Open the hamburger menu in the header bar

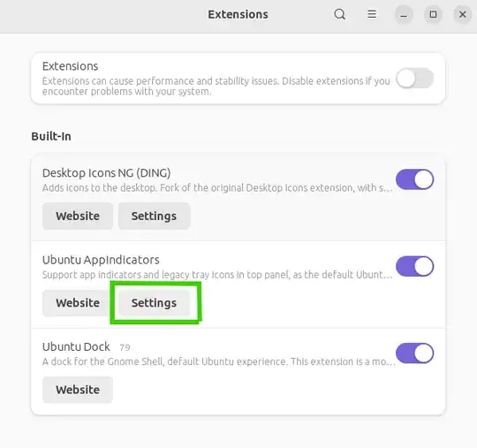tap(371, 14)
